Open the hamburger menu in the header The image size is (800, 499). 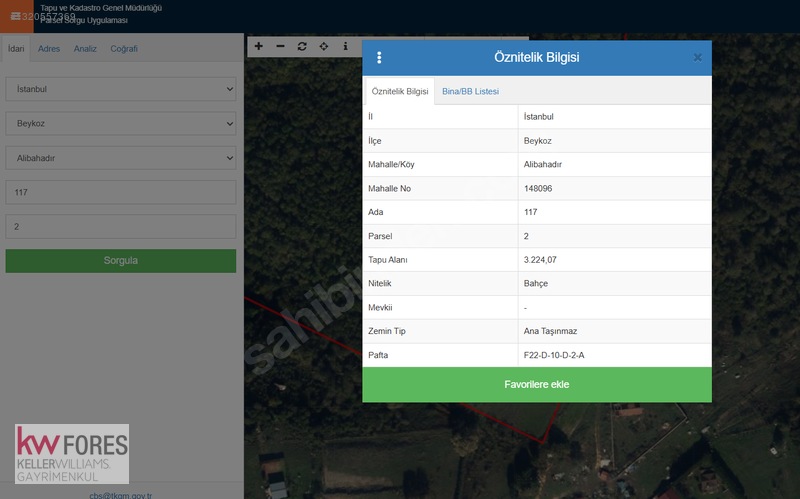16,16
